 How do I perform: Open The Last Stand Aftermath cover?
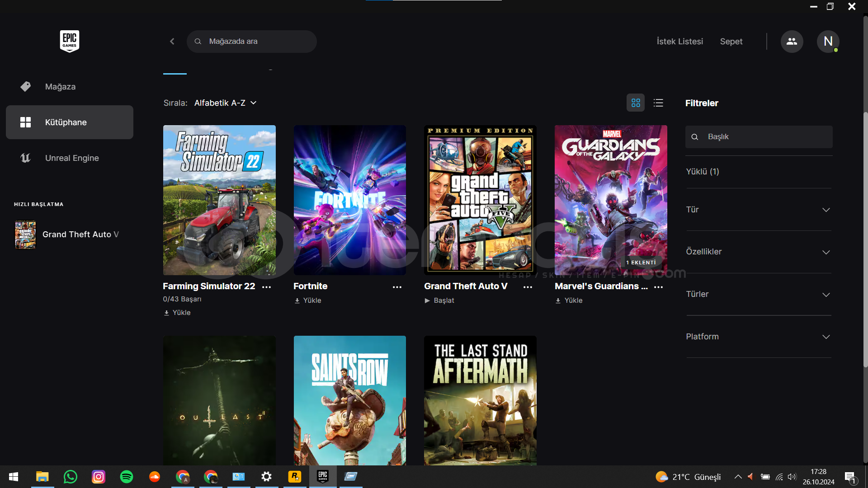[480, 400]
